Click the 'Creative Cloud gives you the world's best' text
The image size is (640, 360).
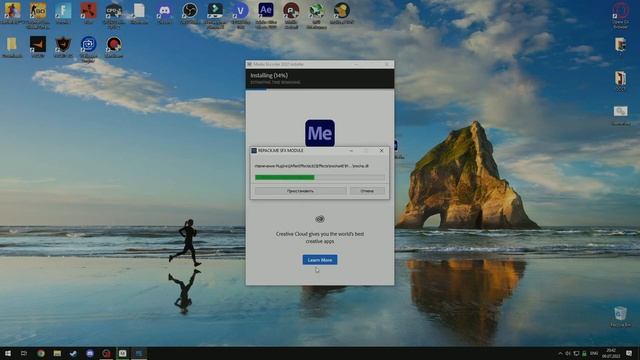(320, 234)
